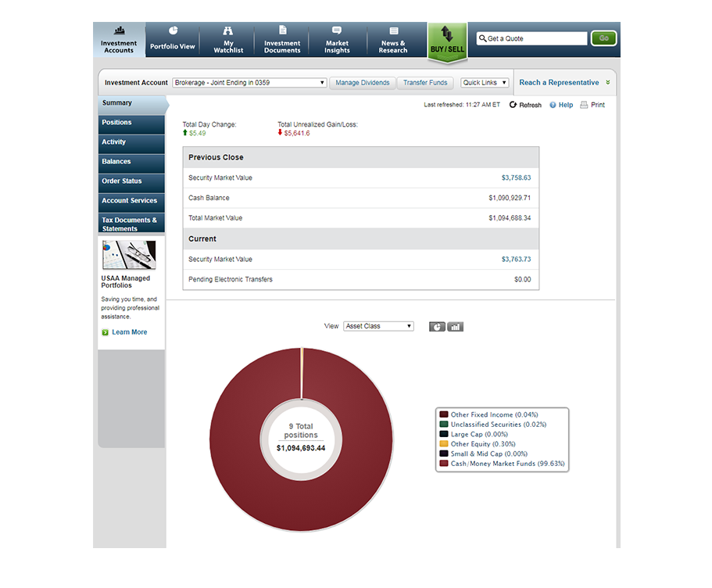The image size is (712, 588).
Task: Click the green up arrow by Day Change
Action: (x=184, y=133)
